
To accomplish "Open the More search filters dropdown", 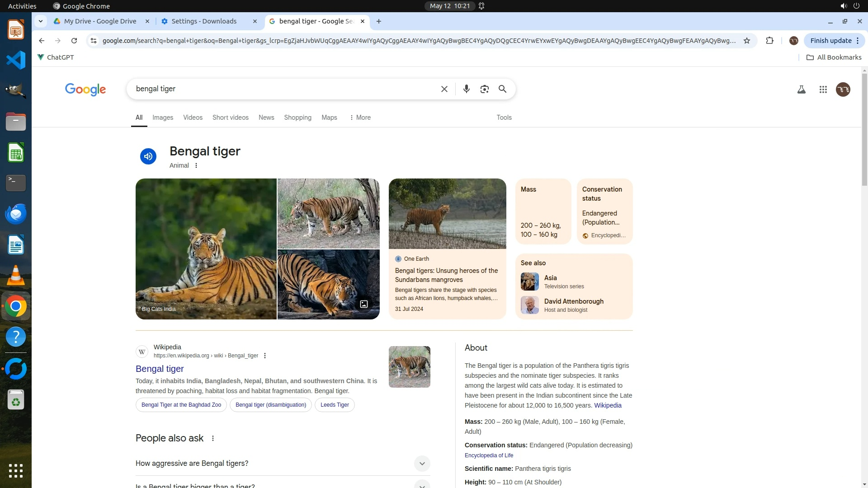I will click(360, 117).
